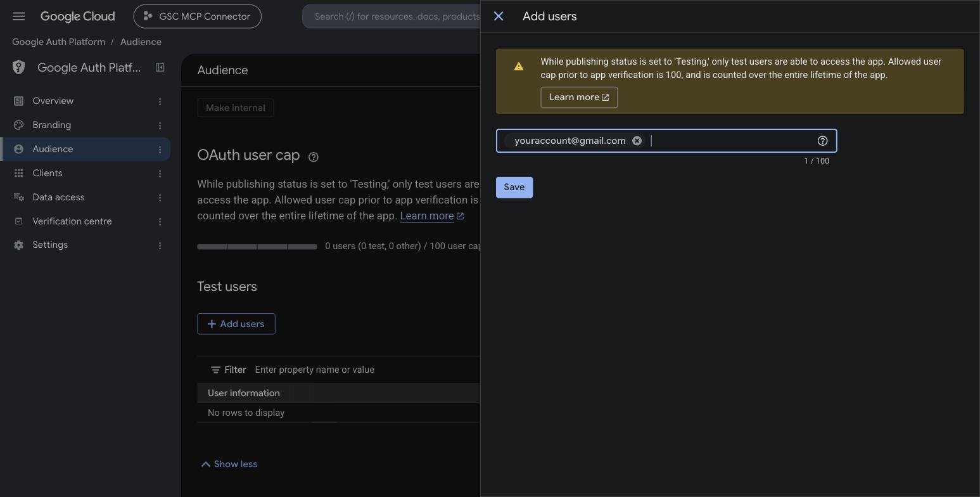Click the Google Auth Platform breadcrumb
Viewport: 980px width, 497px height.
point(58,42)
